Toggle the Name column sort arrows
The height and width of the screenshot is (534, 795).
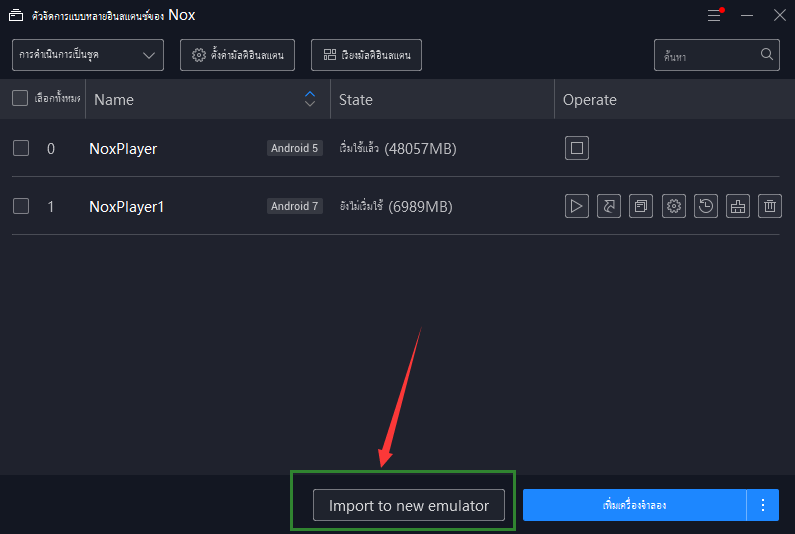(310, 98)
